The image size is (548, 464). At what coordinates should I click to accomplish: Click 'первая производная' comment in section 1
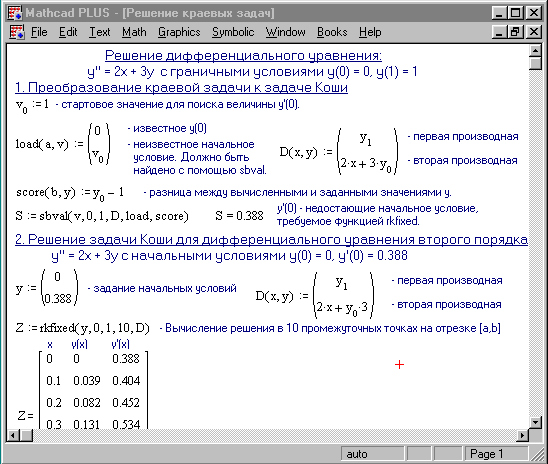(x=463, y=137)
